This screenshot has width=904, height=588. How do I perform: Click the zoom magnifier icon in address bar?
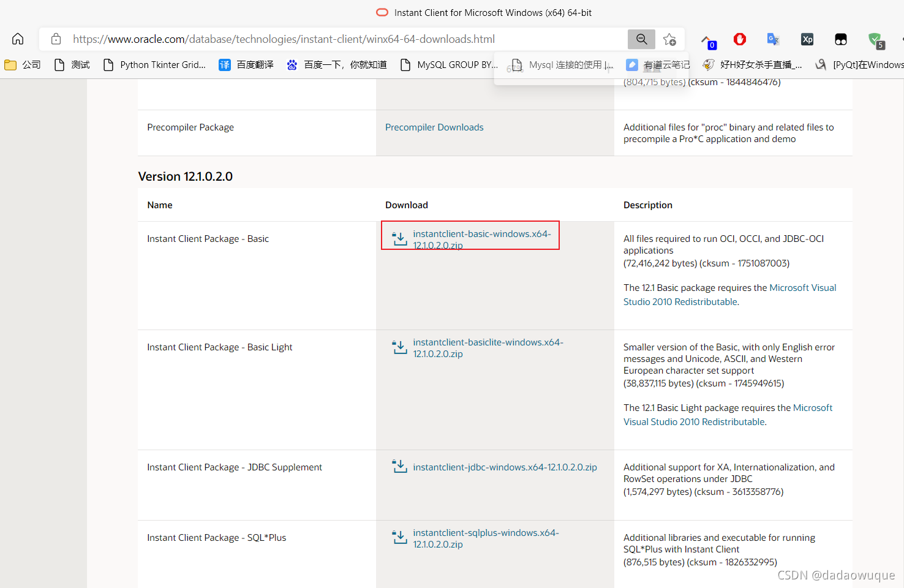click(x=641, y=39)
